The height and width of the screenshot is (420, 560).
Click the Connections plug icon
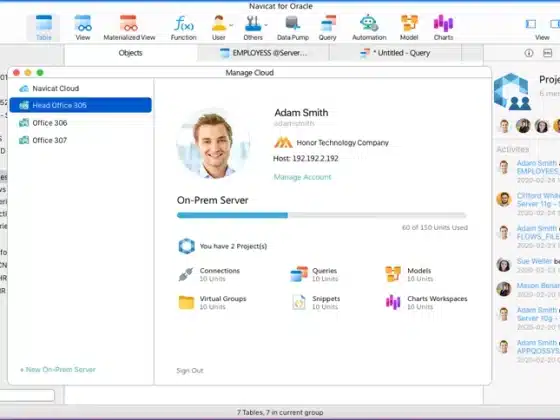pyautogui.click(x=186, y=275)
